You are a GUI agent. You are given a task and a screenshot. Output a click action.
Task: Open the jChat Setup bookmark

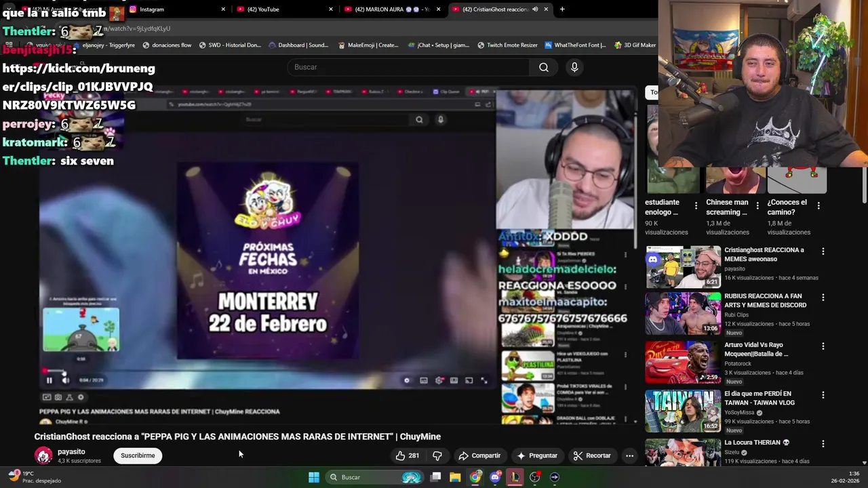pos(439,45)
